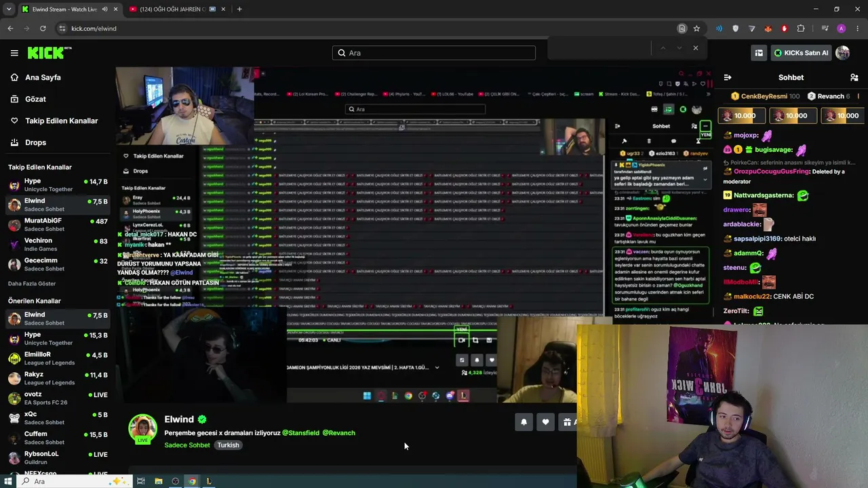
Task: Open a new browser tab
Action: click(239, 9)
